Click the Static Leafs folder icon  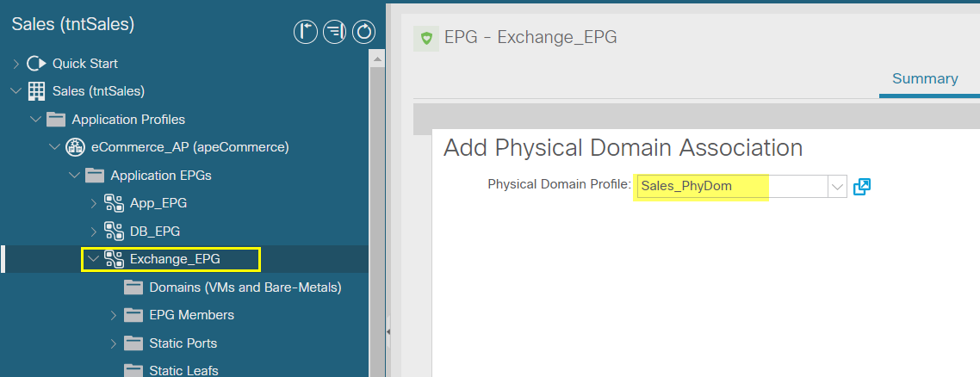(x=133, y=370)
